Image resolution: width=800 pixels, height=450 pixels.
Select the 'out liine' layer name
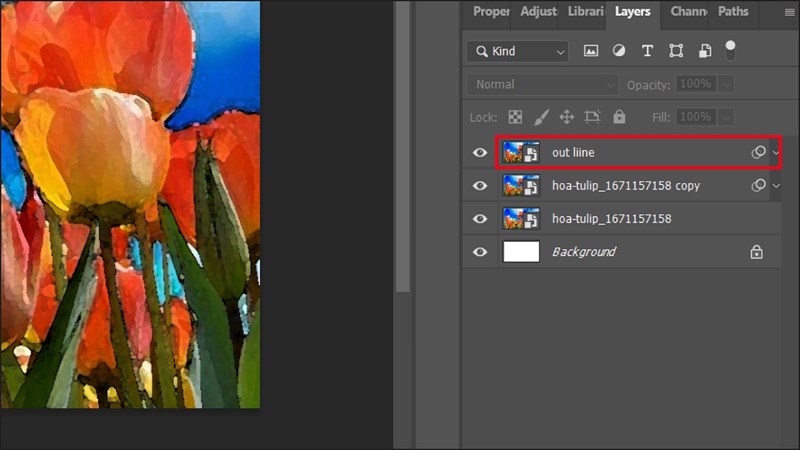coord(573,153)
